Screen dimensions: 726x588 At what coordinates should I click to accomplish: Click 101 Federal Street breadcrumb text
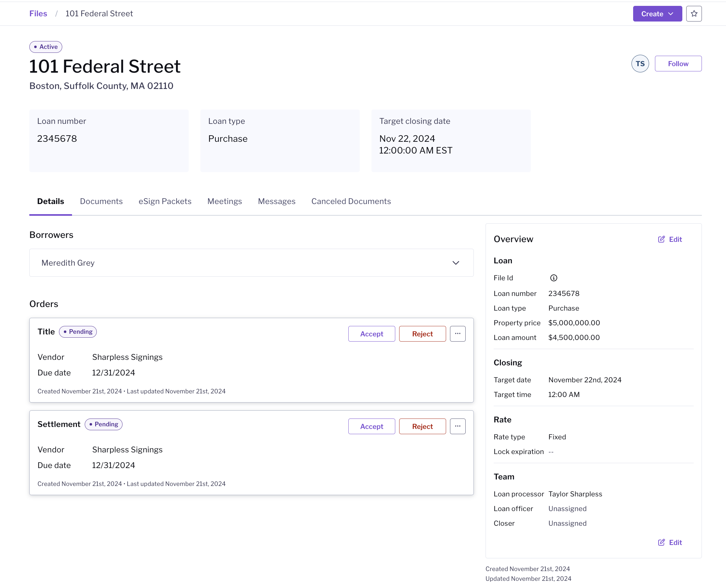pyautogui.click(x=99, y=14)
